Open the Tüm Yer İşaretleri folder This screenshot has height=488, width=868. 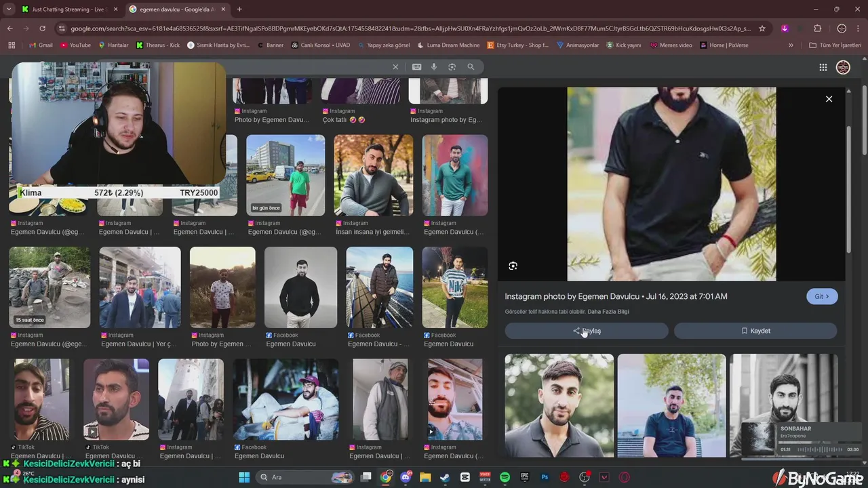tap(835, 45)
